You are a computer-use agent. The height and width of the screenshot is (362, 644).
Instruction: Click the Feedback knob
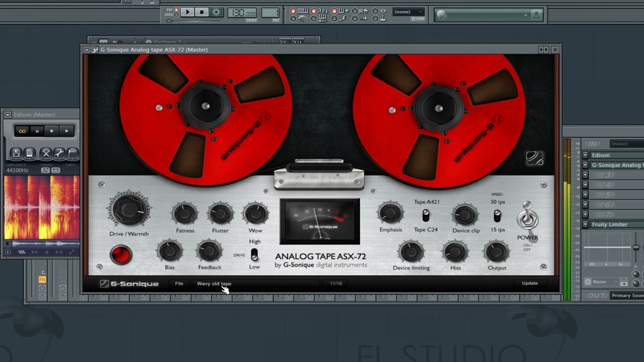pyautogui.click(x=209, y=251)
